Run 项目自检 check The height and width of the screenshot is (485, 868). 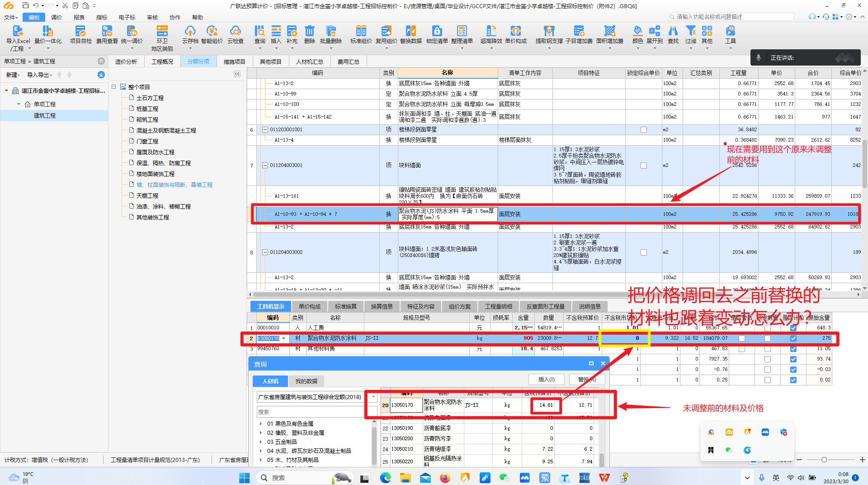click(x=80, y=34)
